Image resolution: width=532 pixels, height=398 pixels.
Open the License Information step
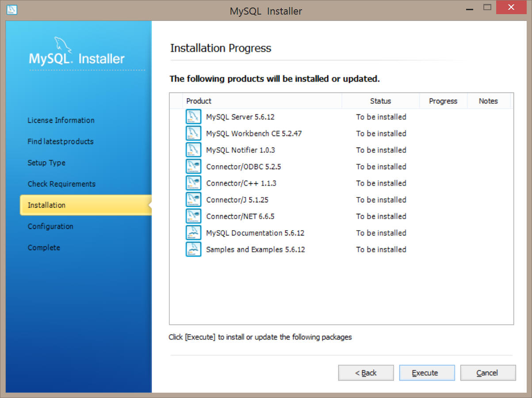(61, 120)
